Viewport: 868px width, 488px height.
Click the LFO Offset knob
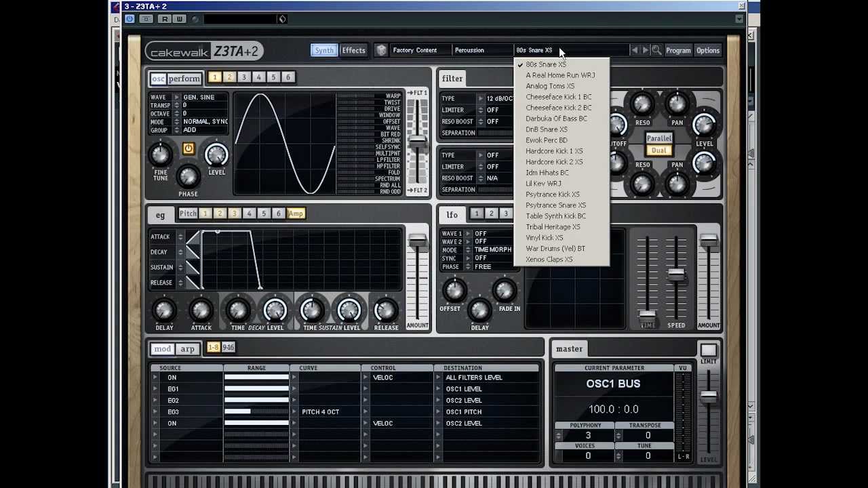click(454, 291)
